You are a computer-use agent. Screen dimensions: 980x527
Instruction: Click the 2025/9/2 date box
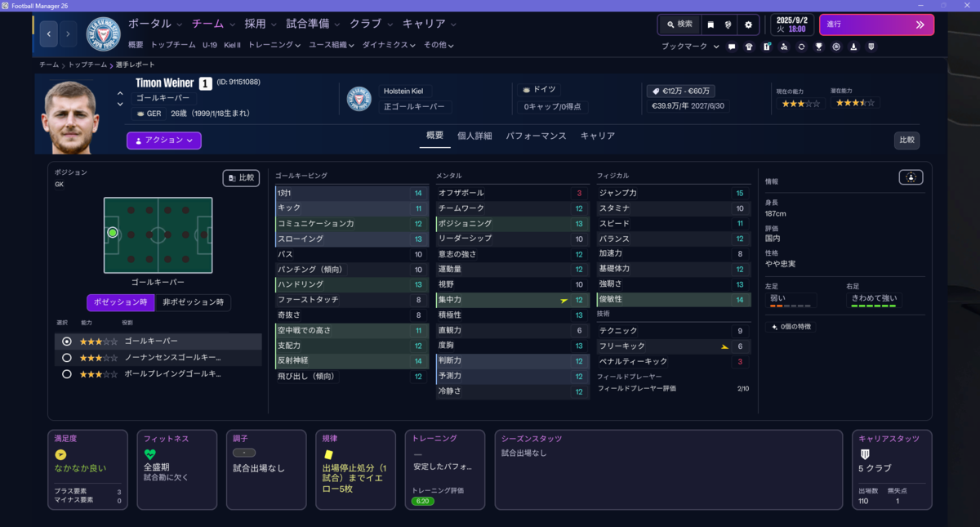(792, 25)
